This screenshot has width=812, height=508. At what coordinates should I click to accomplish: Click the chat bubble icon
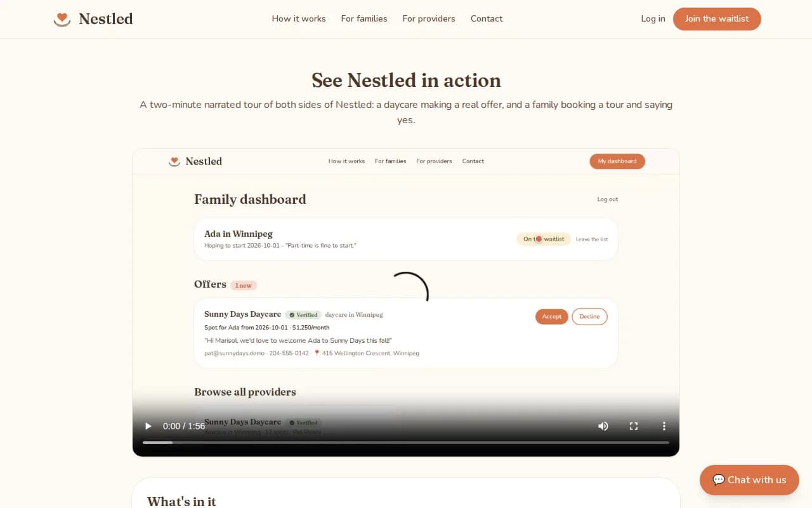(x=719, y=480)
